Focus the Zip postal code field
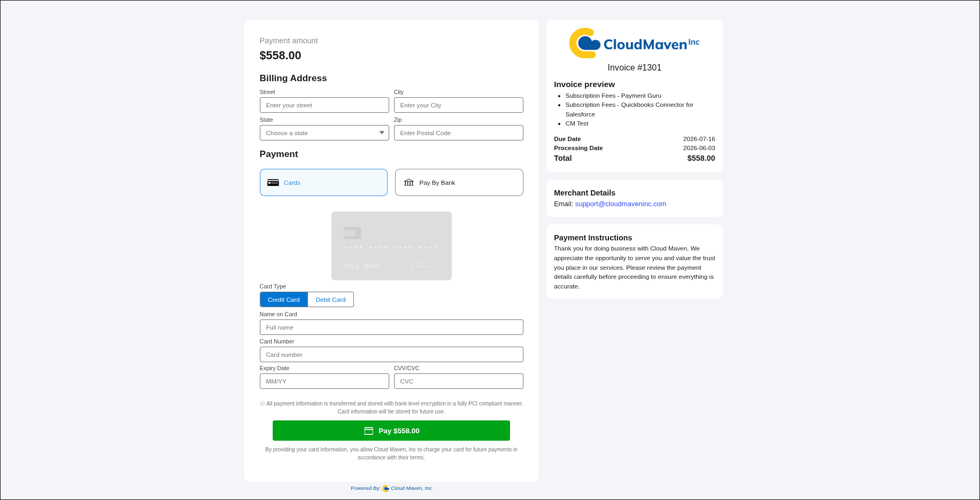 (459, 133)
